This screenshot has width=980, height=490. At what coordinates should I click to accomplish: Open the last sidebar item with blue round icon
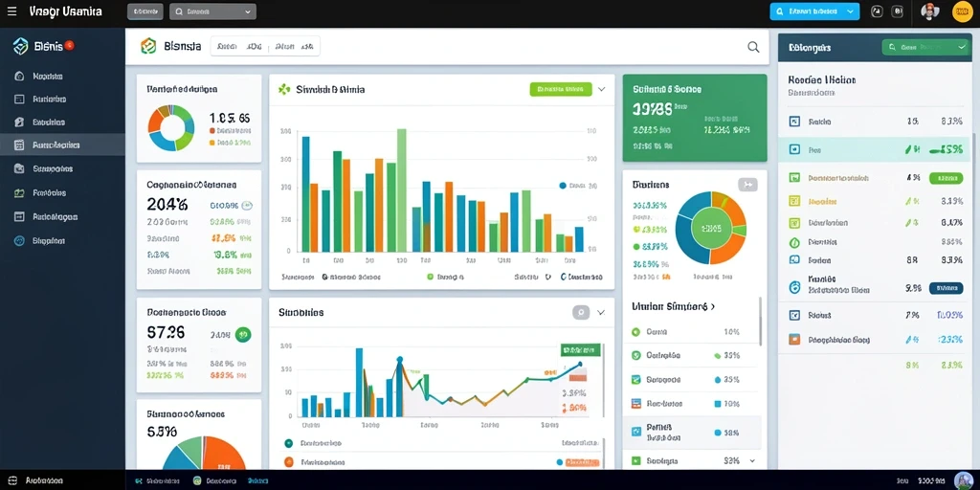pos(19,240)
